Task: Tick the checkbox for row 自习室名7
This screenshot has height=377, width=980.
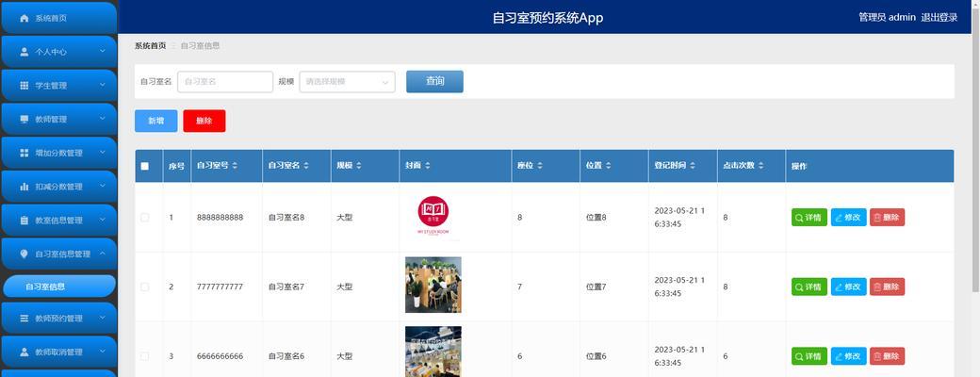Action: click(145, 287)
